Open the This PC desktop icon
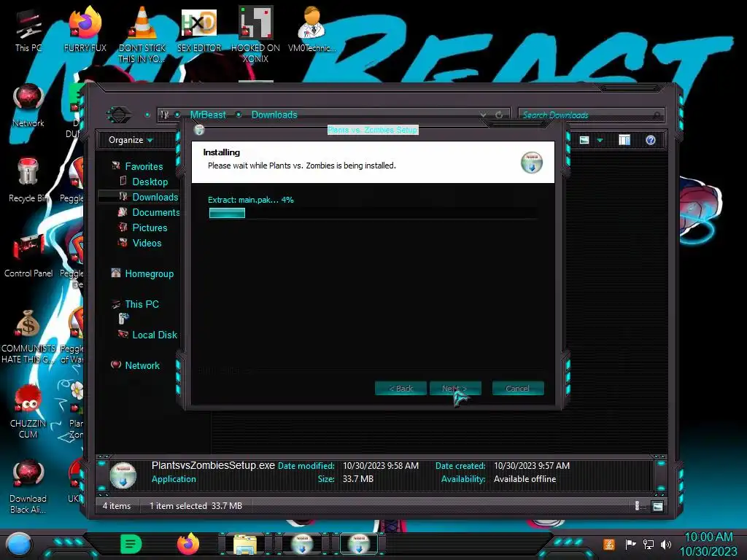The image size is (747, 560). point(28,28)
